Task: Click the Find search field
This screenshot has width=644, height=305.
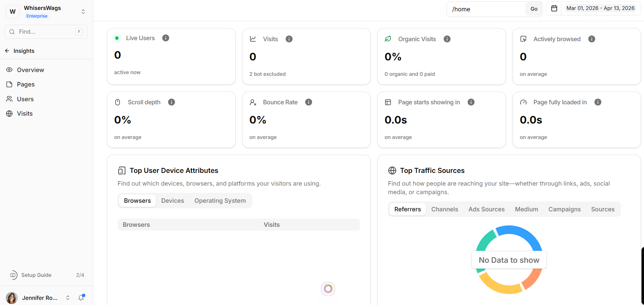Action: pyautogui.click(x=46, y=32)
